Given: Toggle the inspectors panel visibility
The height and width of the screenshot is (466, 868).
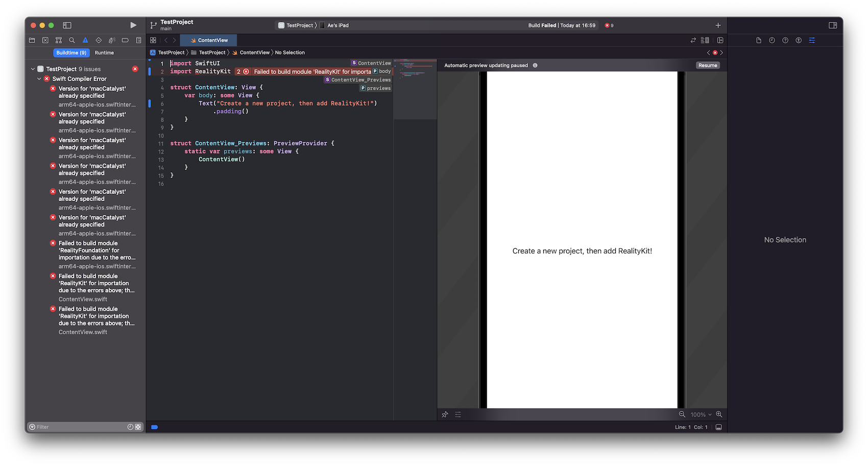Looking at the screenshot, I should (833, 25).
